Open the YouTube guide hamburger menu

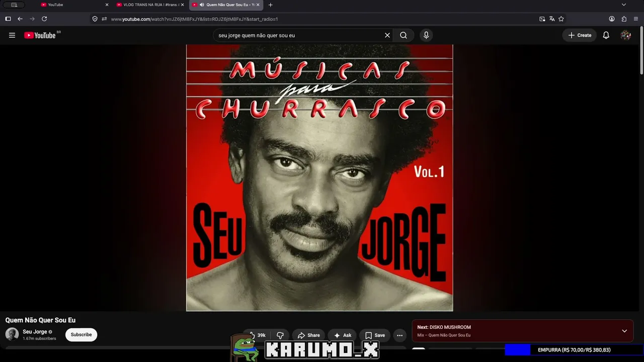click(12, 35)
